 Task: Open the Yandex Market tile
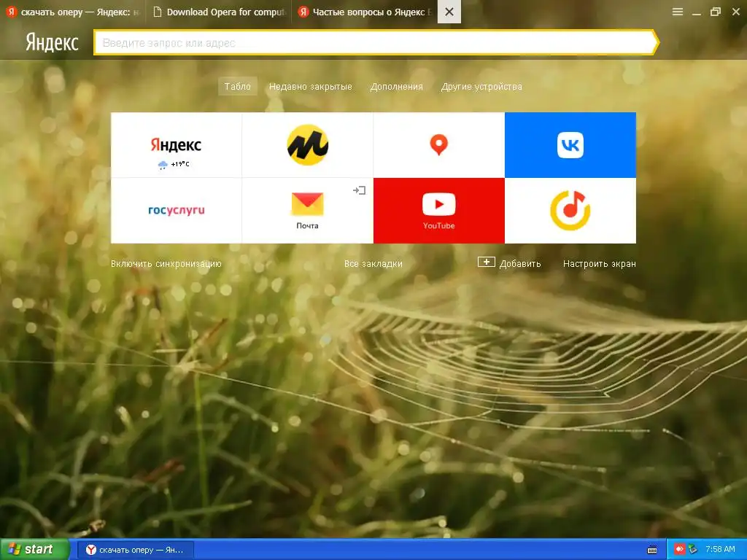[307, 145]
